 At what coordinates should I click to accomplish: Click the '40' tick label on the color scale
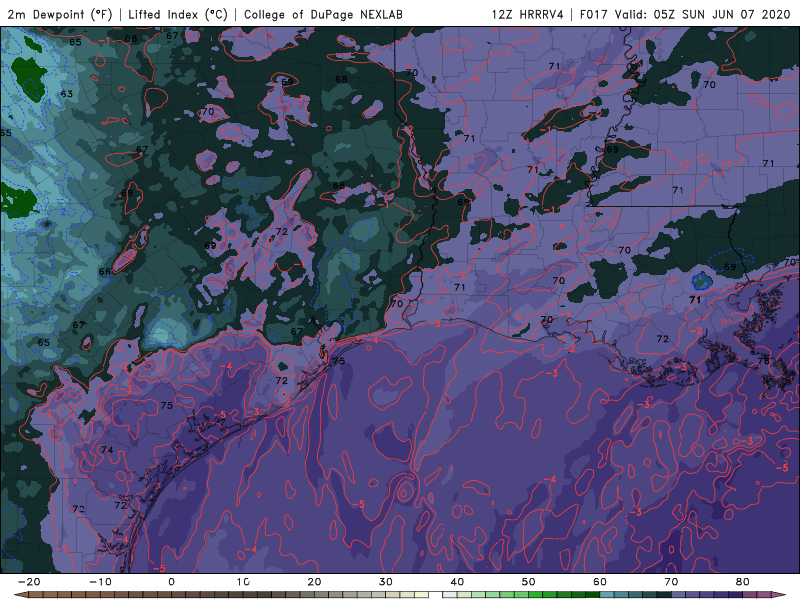point(457,582)
